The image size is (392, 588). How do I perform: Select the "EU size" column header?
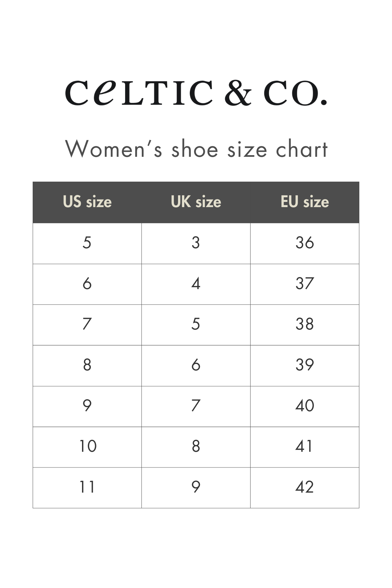click(305, 202)
